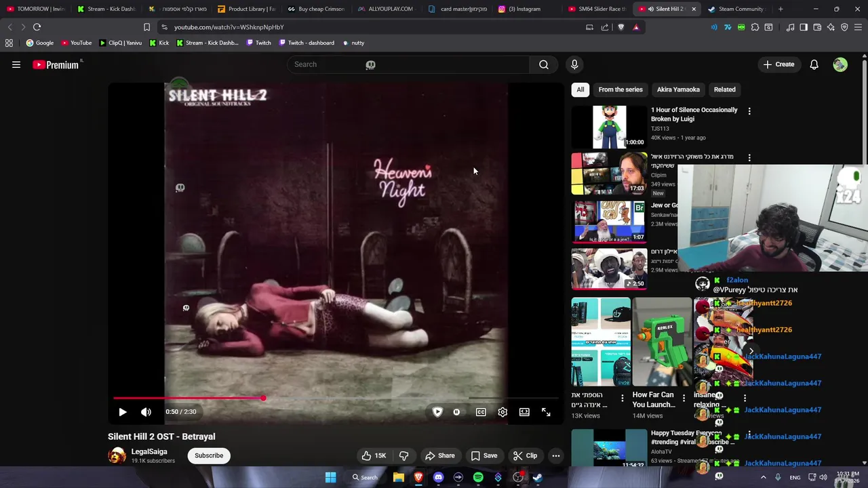The height and width of the screenshot is (488, 868).
Task: Open options for Luigi silence video
Action: pyautogui.click(x=749, y=110)
